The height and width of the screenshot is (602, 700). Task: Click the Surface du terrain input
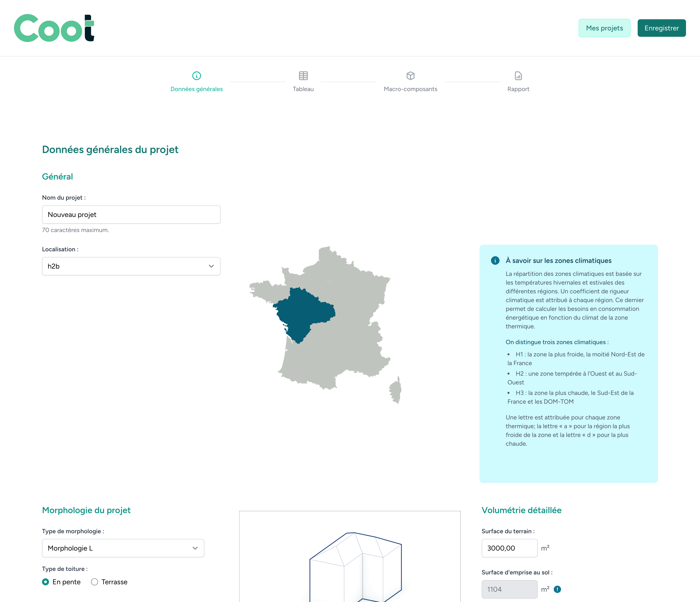click(x=509, y=548)
